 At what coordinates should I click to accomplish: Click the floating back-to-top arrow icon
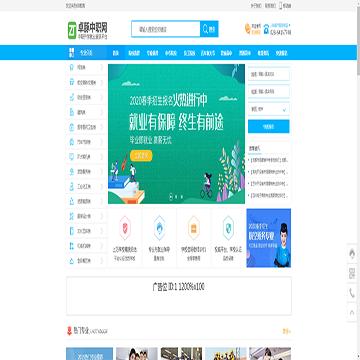pyautogui.click(x=352, y=312)
